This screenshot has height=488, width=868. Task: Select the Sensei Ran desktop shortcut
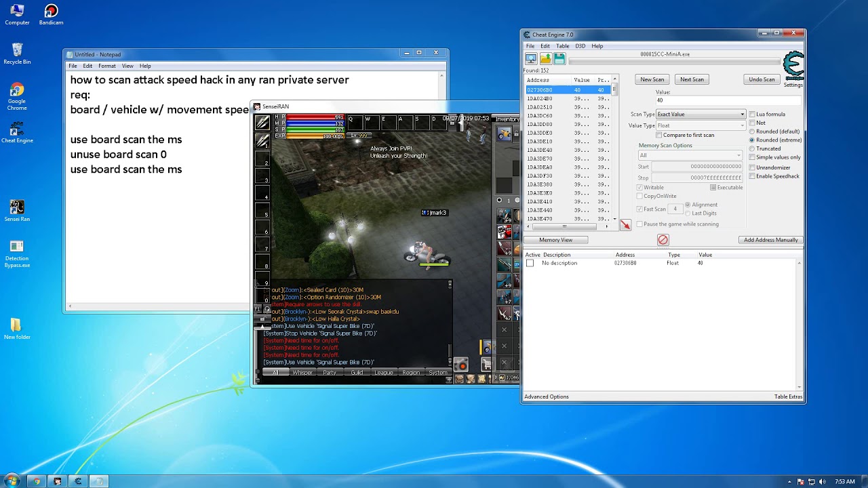17,211
